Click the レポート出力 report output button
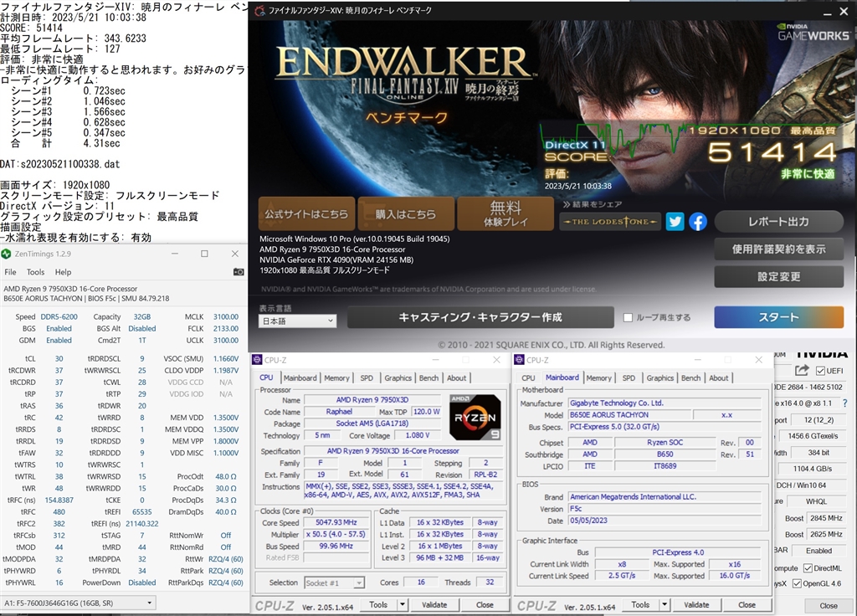857x616 pixels. 779,221
